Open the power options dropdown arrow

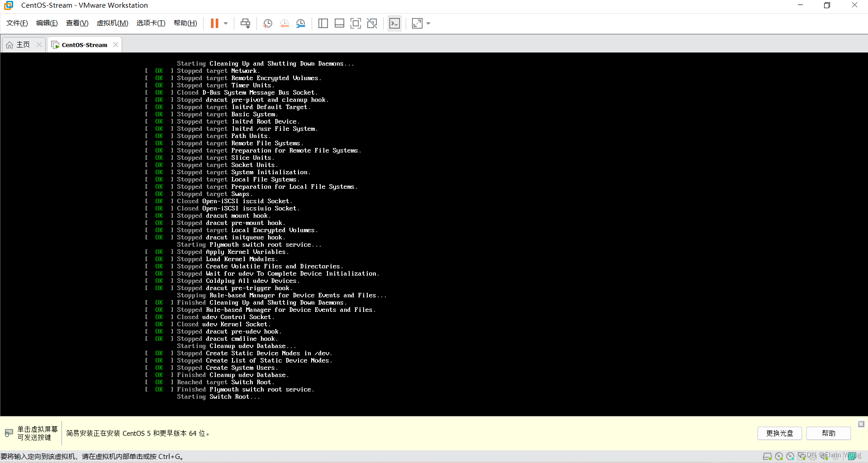pos(226,23)
